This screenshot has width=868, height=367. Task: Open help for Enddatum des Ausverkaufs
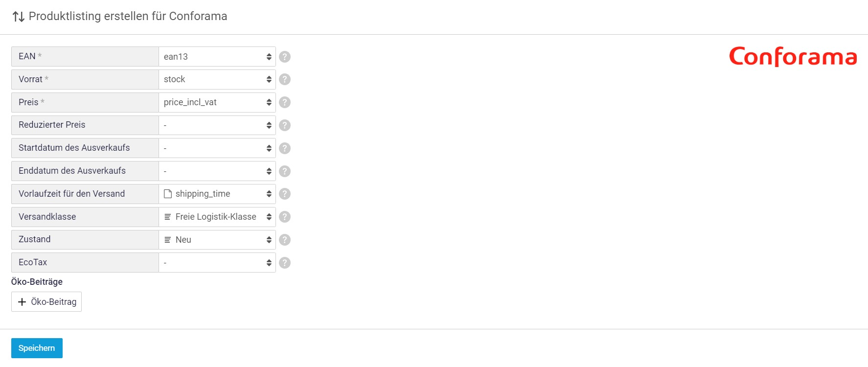[285, 171]
